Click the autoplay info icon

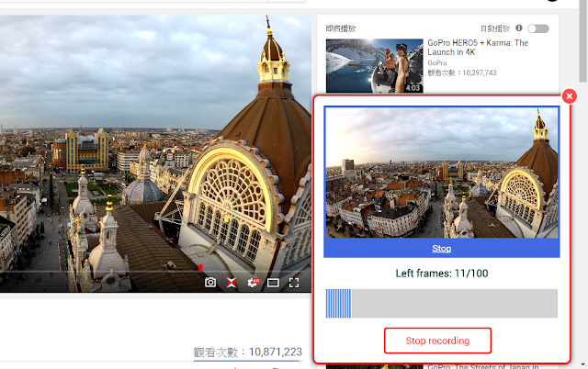[519, 28]
